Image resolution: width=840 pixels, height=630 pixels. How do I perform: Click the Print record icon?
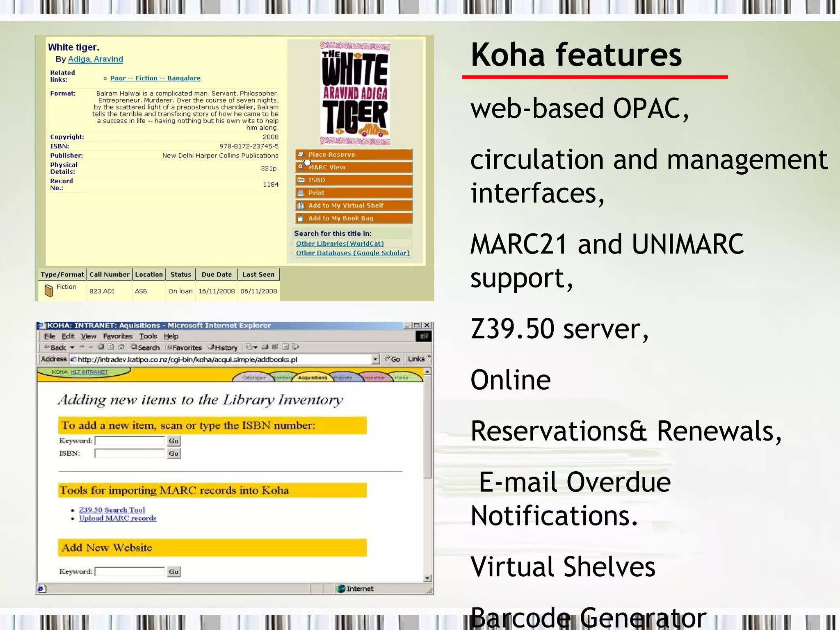click(x=301, y=193)
